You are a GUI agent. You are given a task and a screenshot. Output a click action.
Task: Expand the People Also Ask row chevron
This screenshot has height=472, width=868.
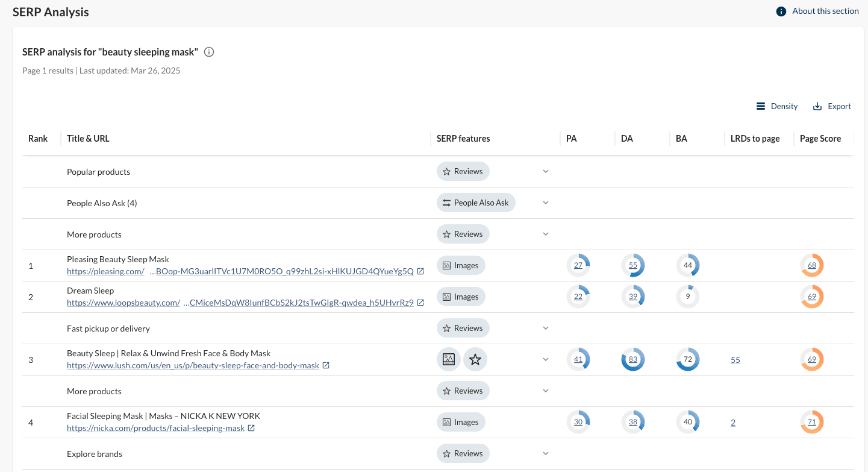(x=546, y=203)
